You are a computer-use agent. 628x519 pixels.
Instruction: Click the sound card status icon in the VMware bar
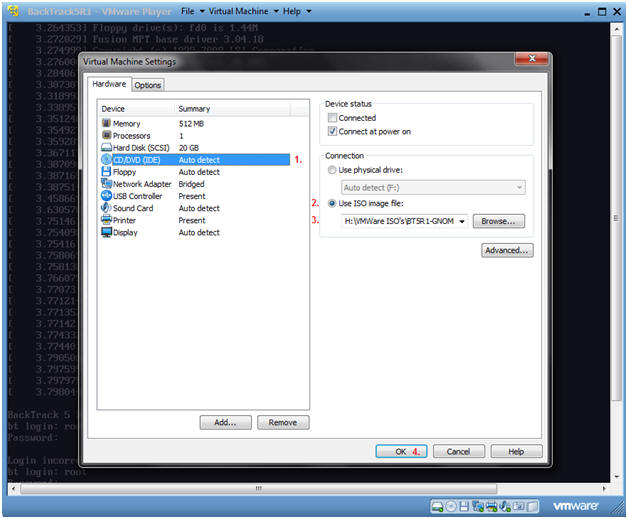pyautogui.click(x=505, y=507)
